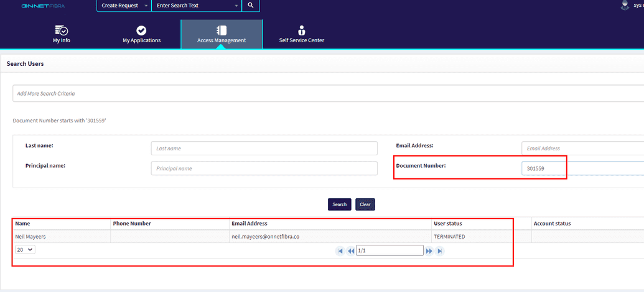
Task: Open the Create Request dropdown
Action: (x=123, y=6)
